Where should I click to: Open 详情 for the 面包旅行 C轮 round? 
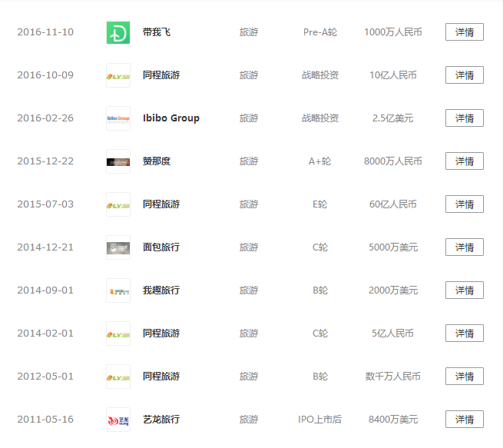tap(464, 247)
